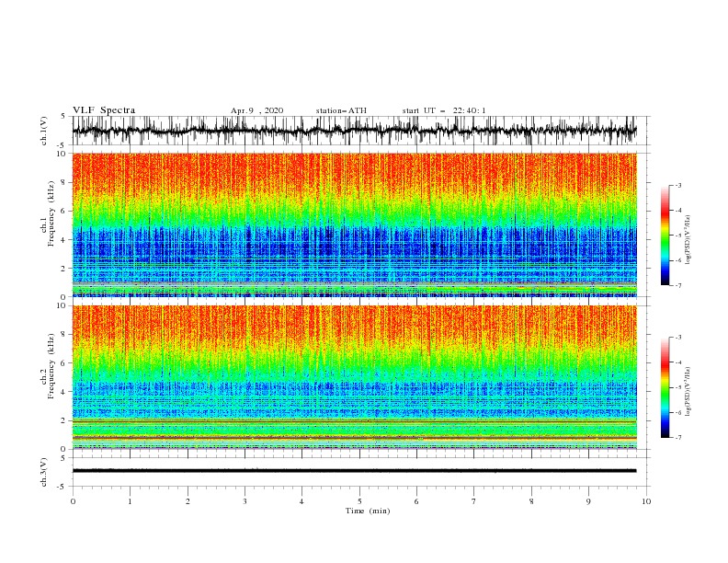Click time axis tick label "3"

point(245,501)
